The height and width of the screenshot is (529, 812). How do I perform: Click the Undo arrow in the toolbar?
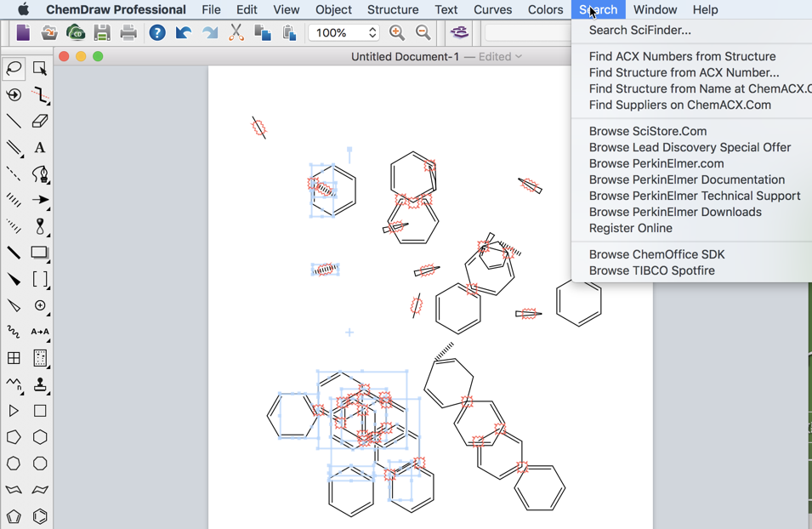click(x=184, y=32)
